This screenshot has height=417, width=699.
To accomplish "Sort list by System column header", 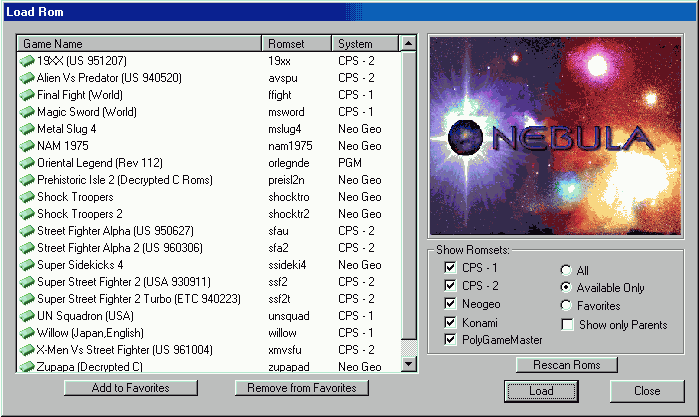I will [365, 44].
